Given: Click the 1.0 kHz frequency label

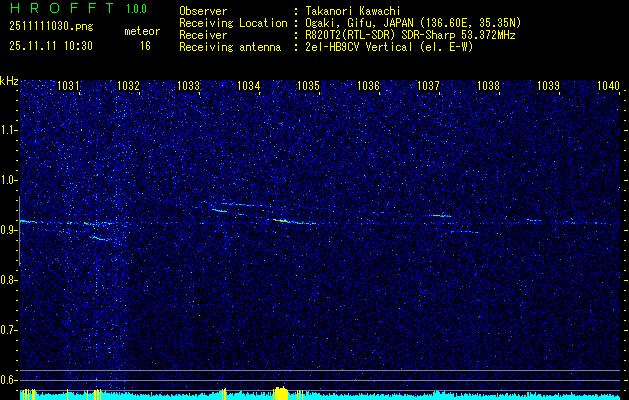Looking at the screenshot, I should click(9, 180).
